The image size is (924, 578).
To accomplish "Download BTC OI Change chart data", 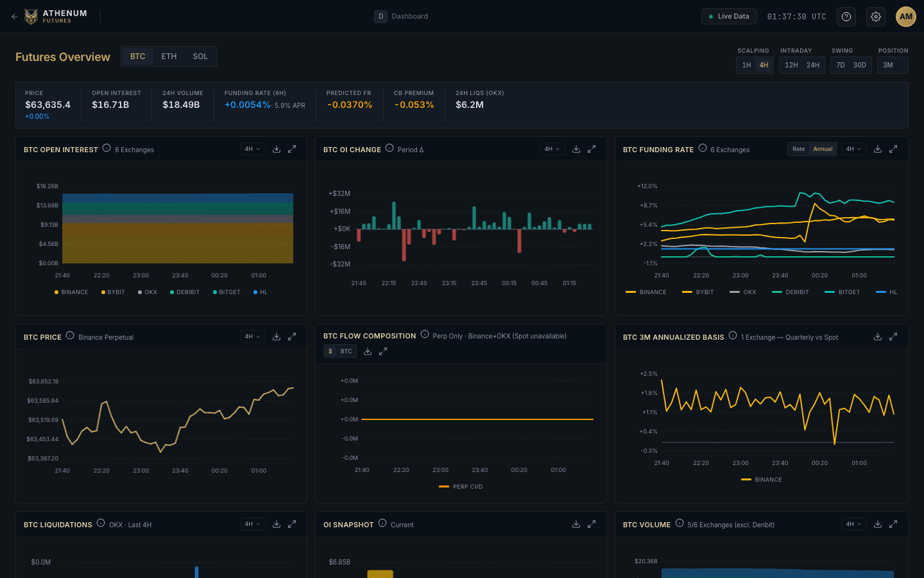I will 576,149.
